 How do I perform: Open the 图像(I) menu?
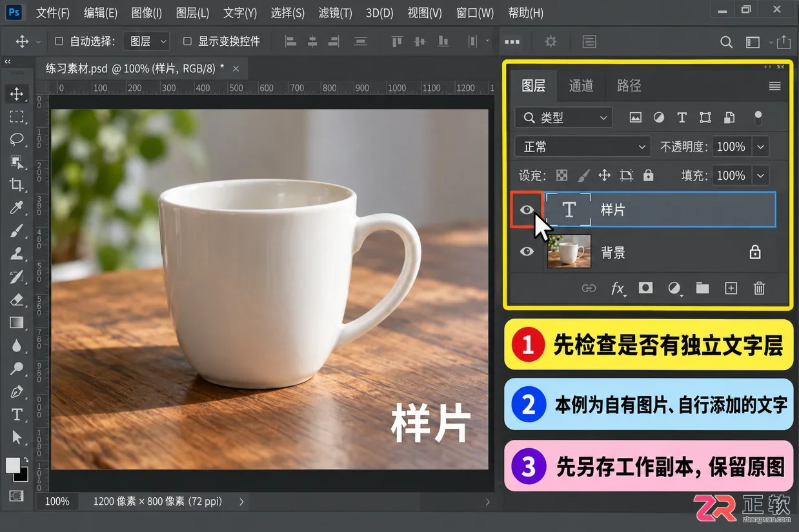(147, 13)
